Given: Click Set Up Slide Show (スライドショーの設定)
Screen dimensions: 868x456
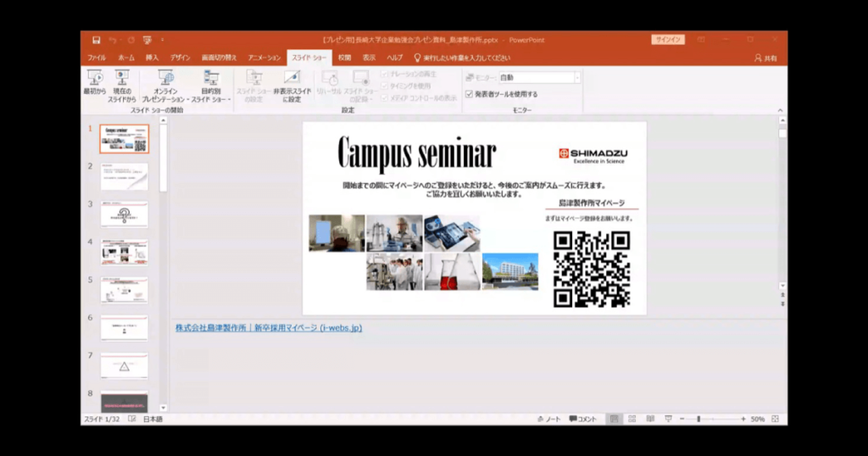Looking at the screenshot, I should click(x=253, y=86).
